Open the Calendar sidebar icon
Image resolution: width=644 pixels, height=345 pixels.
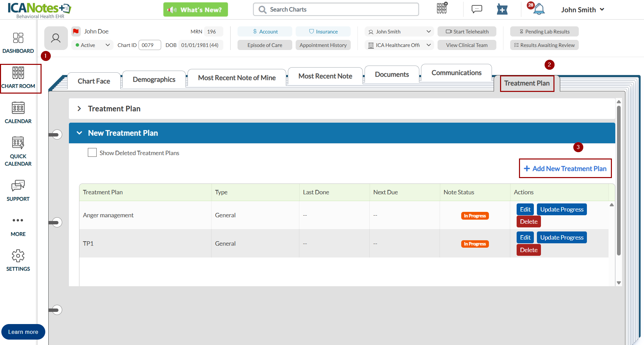click(18, 108)
